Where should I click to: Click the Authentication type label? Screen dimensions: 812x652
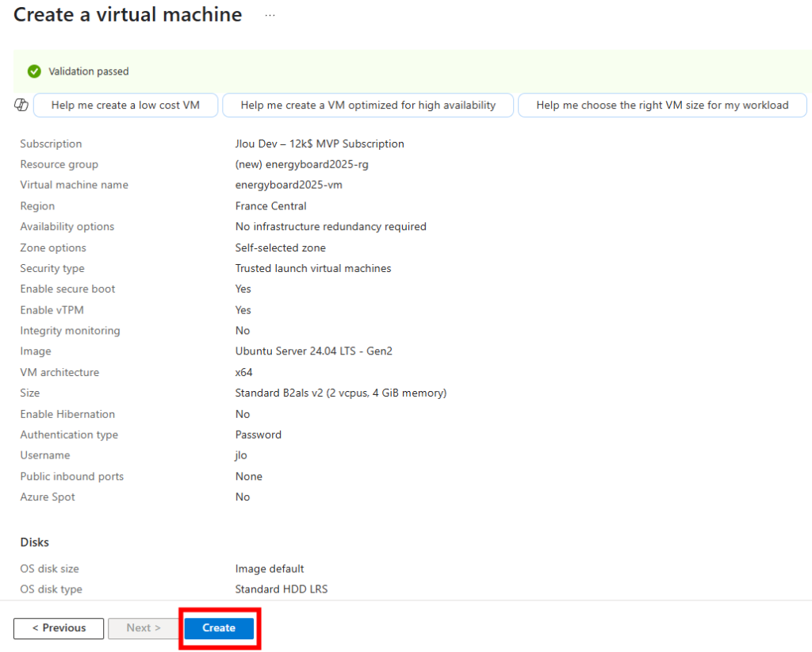69,435
